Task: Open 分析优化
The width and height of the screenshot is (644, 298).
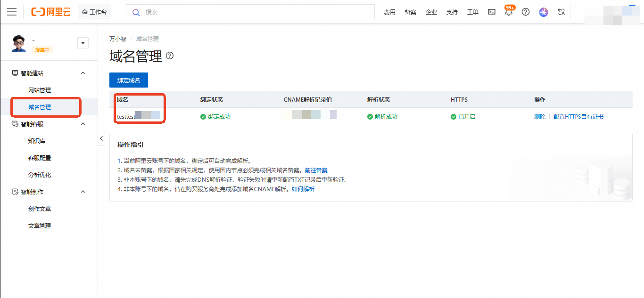Action: (40, 175)
